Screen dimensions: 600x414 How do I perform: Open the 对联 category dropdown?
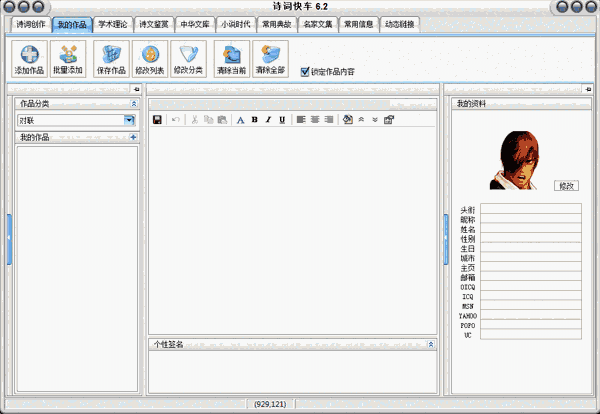click(x=129, y=120)
